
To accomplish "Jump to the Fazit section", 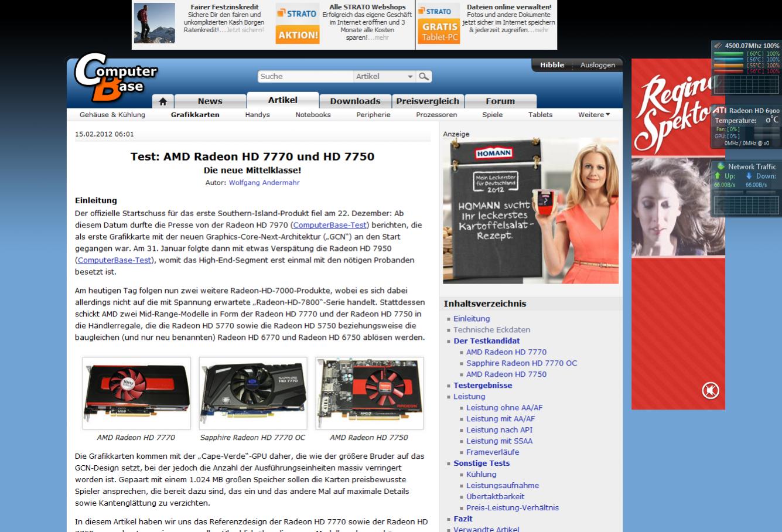I will 463,519.
